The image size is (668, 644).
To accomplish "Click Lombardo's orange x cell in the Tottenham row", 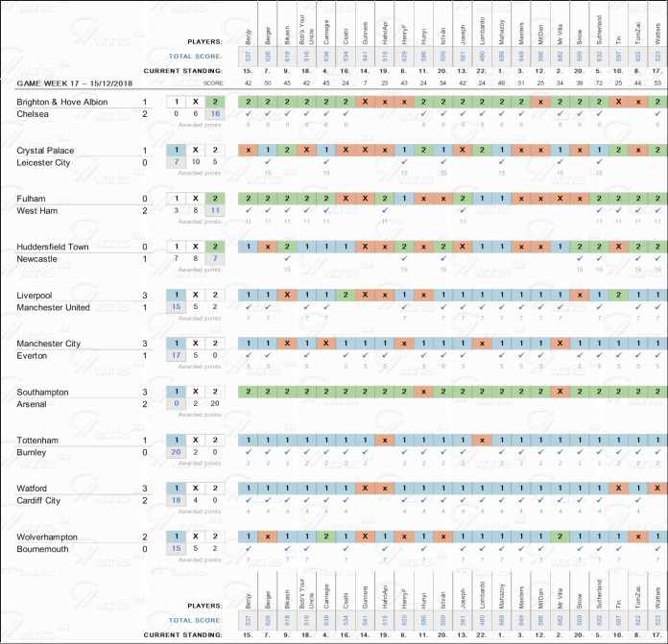I will (x=481, y=439).
